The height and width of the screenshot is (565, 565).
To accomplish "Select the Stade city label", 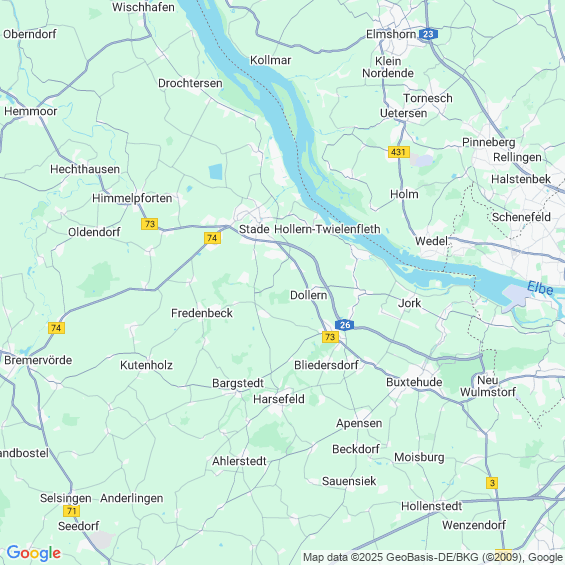I will coord(254,229).
